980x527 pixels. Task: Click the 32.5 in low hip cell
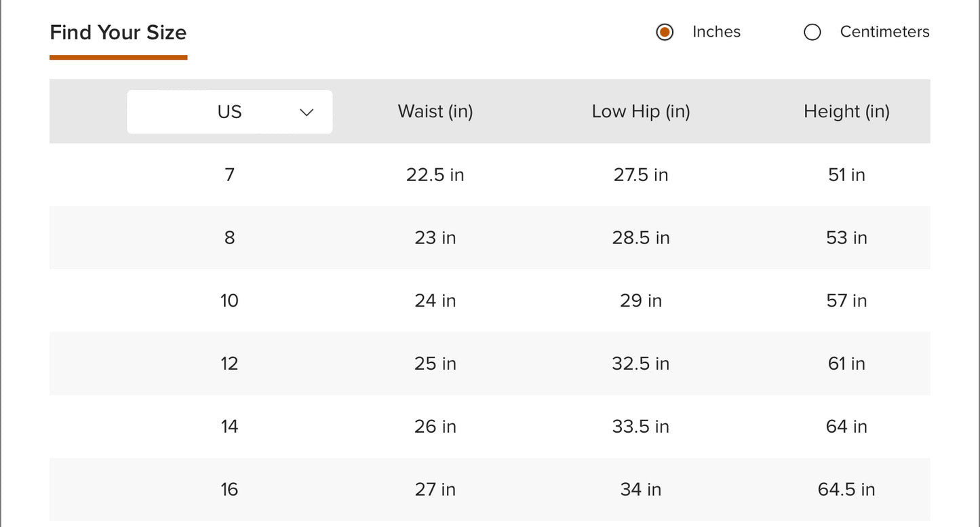[641, 364]
